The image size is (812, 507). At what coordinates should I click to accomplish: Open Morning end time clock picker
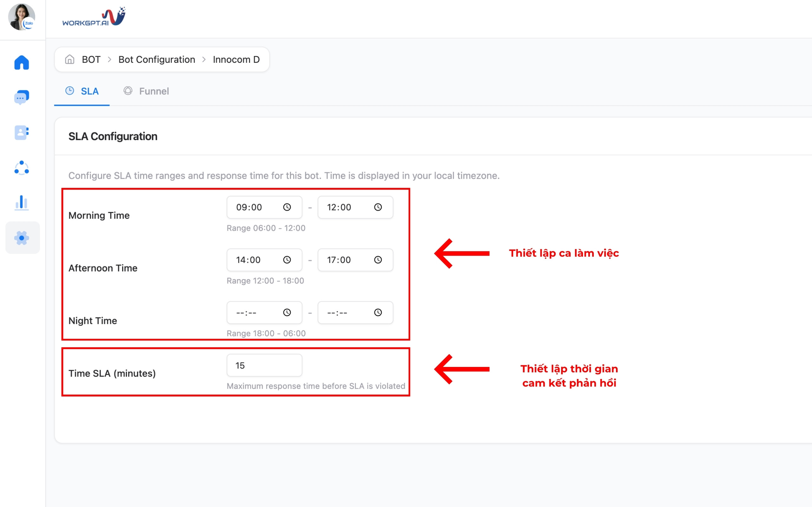pos(378,207)
